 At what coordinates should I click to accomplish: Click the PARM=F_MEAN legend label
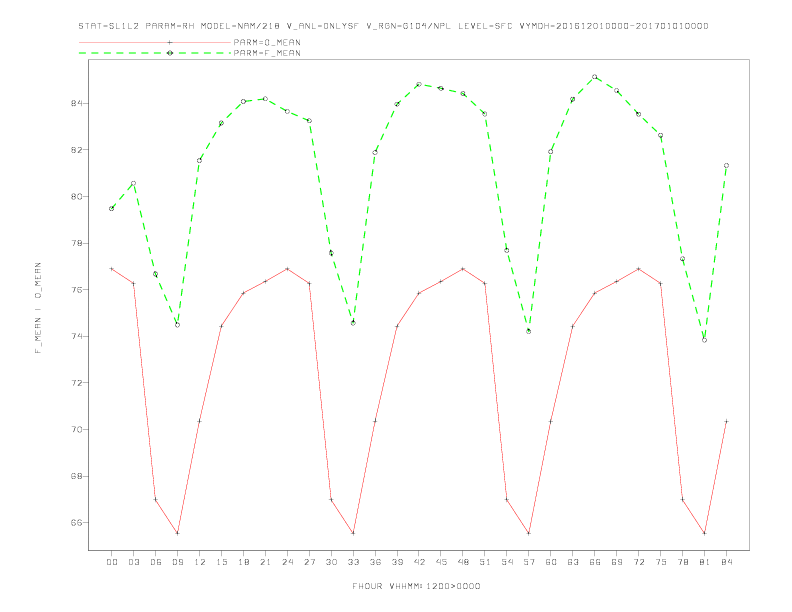click(267, 53)
